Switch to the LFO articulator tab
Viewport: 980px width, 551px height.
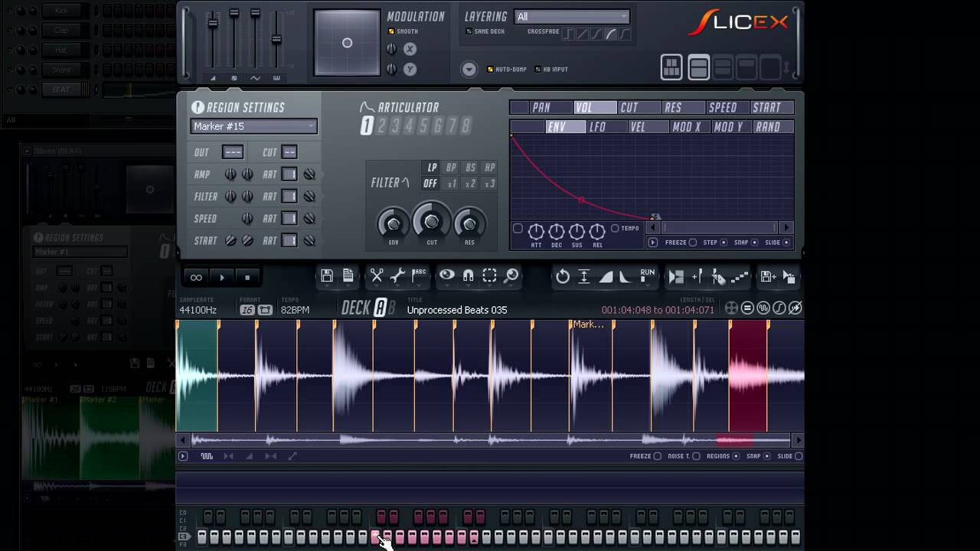pos(597,127)
